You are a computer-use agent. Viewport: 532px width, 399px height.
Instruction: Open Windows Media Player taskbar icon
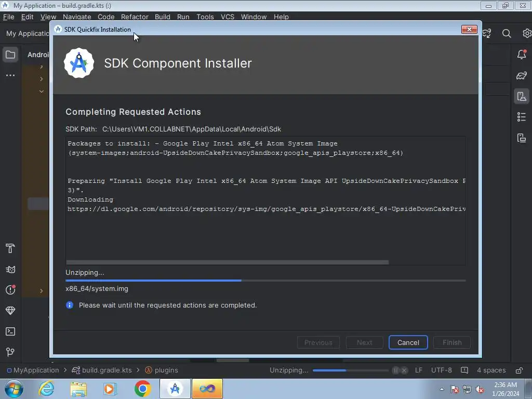pyautogui.click(x=110, y=389)
